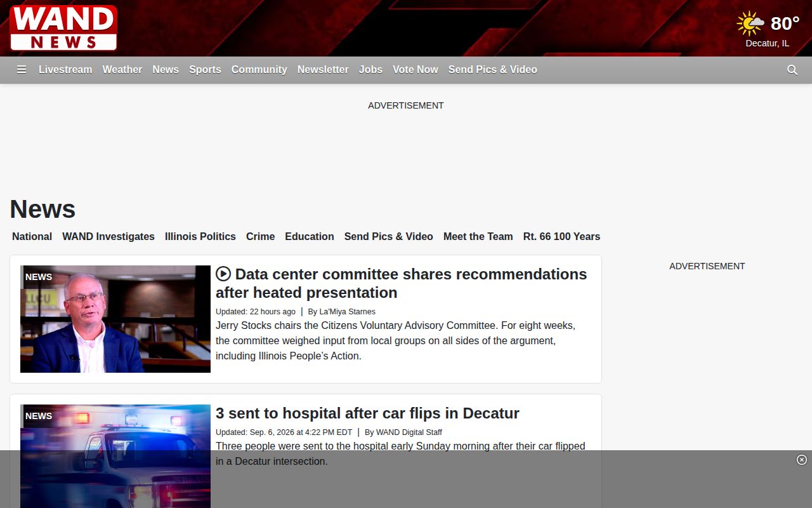Image resolution: width=812 pixels, height=508 pixels.
Task: Visit the Newsletter page
Action: (323, 69)
